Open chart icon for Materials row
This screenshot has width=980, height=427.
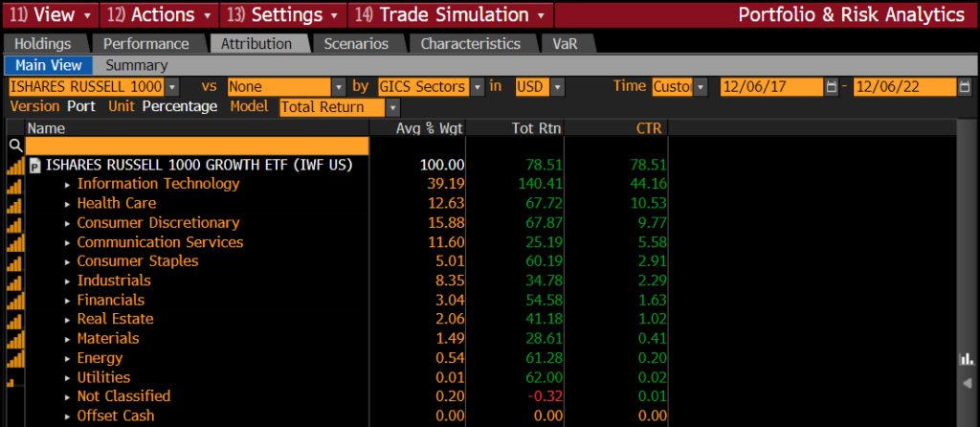(x=15, y=339)
